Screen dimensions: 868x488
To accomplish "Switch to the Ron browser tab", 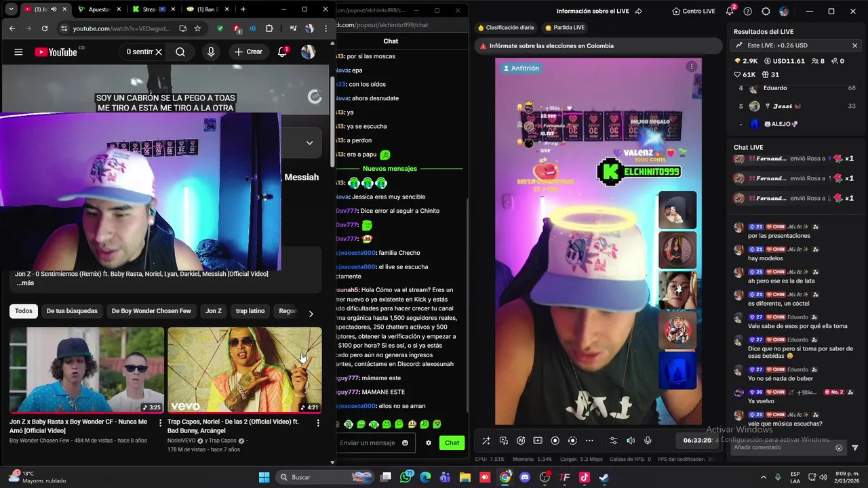I will point(207,9).
